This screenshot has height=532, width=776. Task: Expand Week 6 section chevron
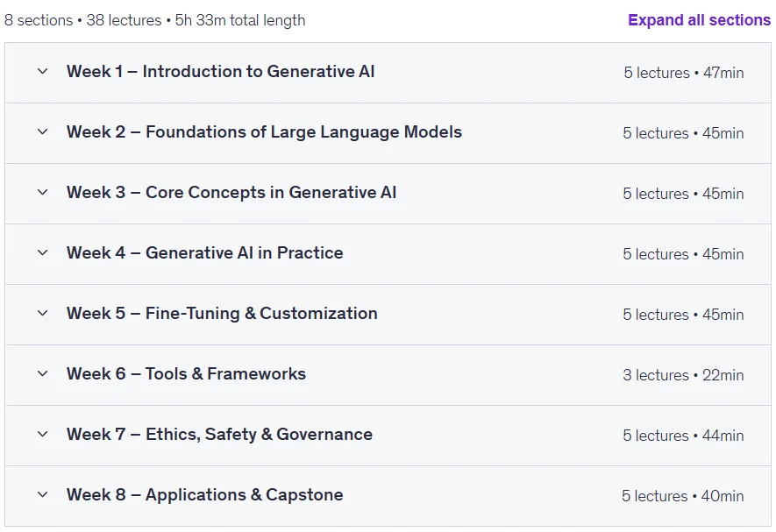[43, 373]
